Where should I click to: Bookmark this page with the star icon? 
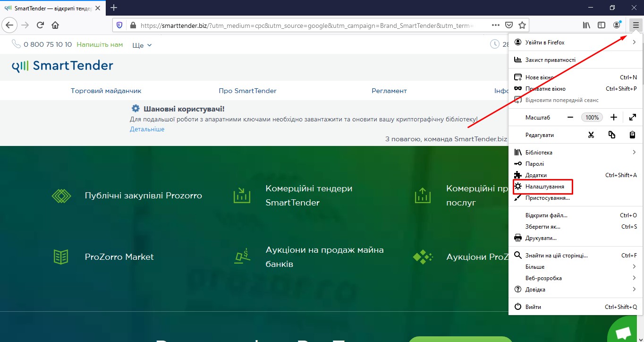522,25
